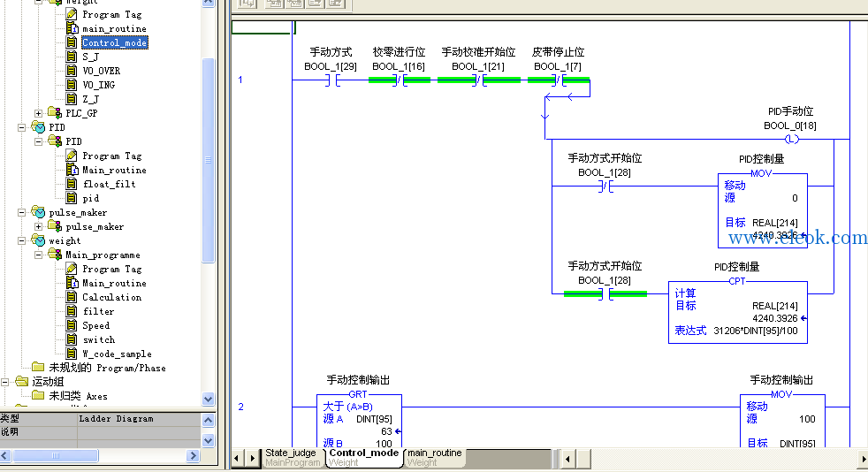868x472 pixels.
Task: Switch to the Control_mode tab
Action: point(363,457)
